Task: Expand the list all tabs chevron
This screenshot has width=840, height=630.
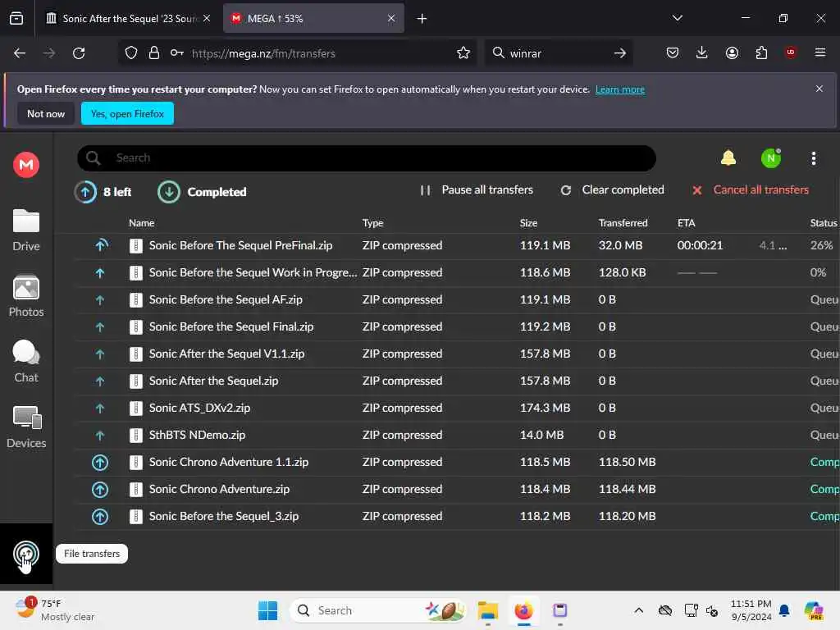Action: tap(677, 18)
